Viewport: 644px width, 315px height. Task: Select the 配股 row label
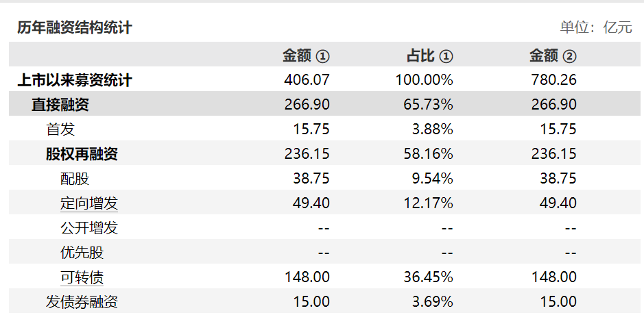(x=75, y=179)
